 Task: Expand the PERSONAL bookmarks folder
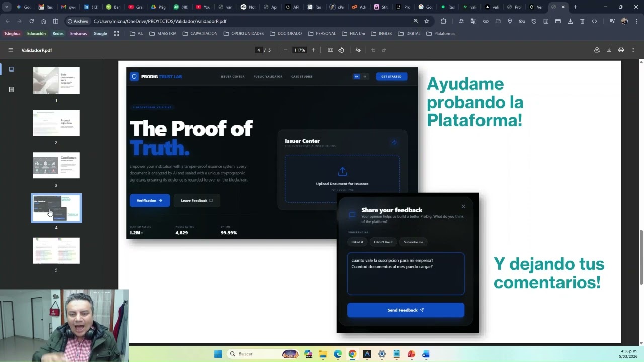tap(321, 33)
